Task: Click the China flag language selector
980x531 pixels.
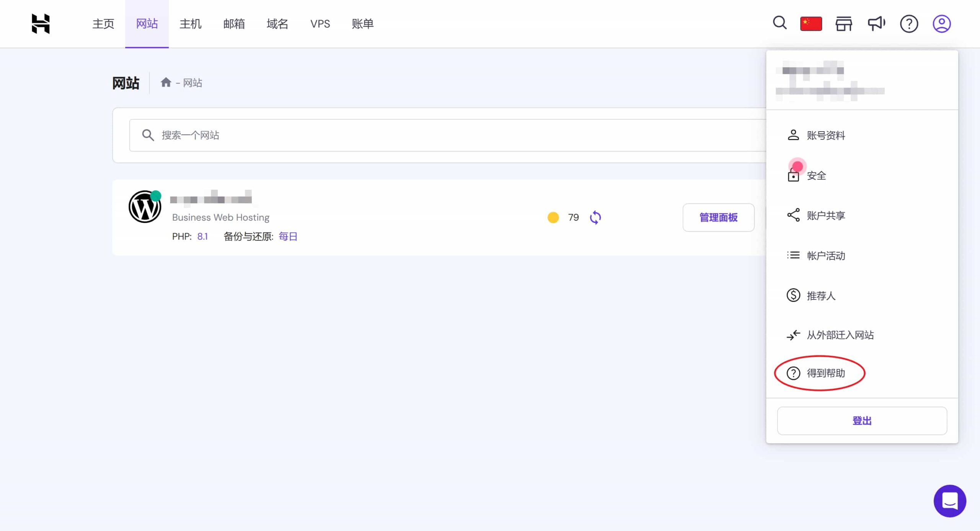Action: click(x=811, y=24)
